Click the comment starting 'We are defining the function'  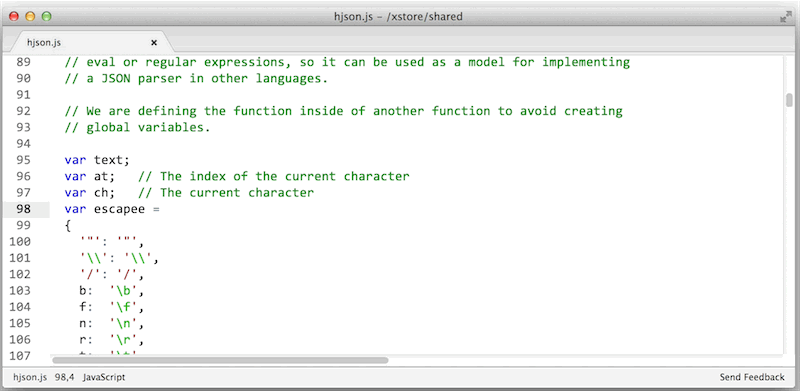[344, 111]
